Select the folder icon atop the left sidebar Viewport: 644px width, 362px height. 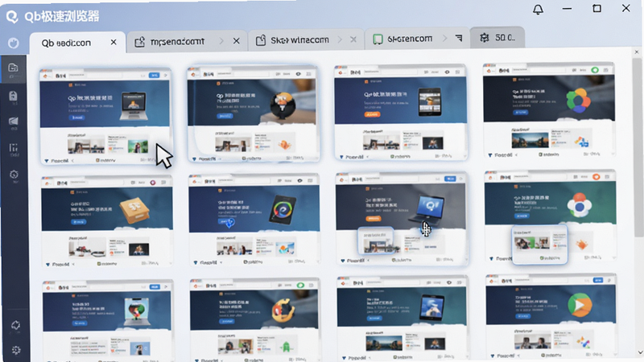[13, 68]
